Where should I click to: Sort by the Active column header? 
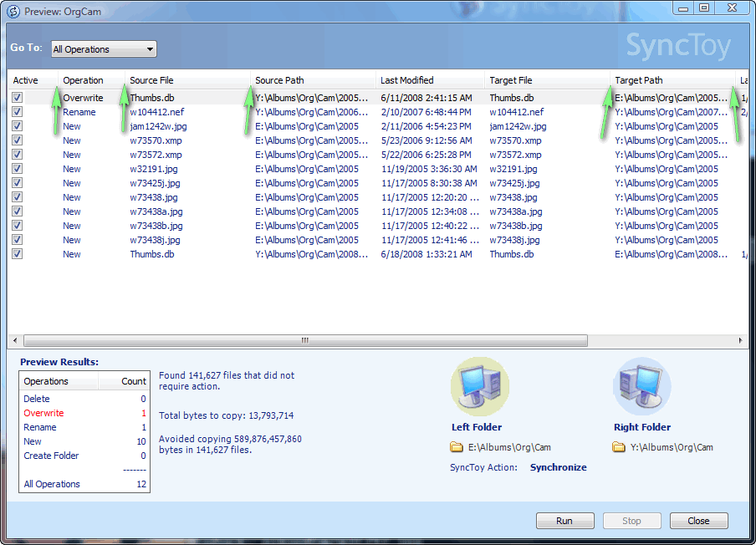coord(33,80)
